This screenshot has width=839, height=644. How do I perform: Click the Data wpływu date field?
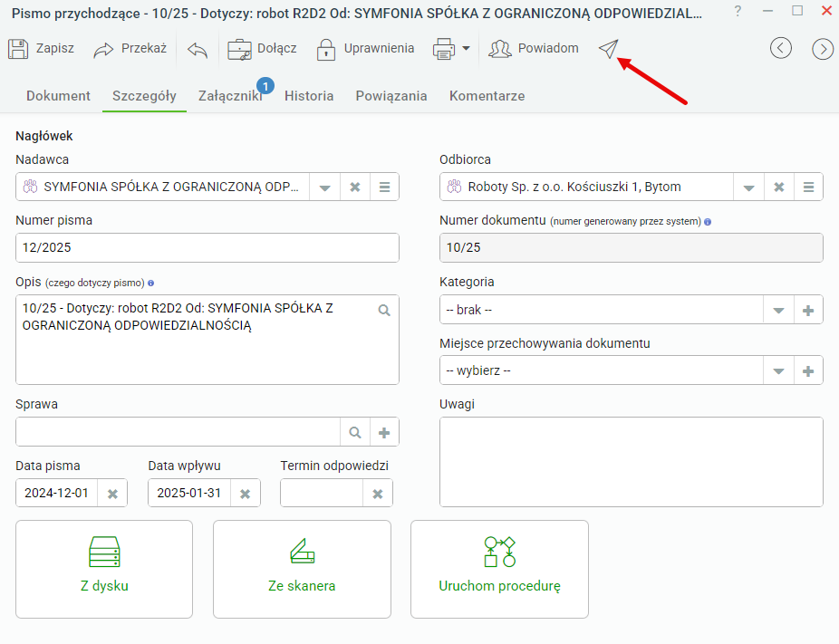pyautogui.click(x=189, y=493)
